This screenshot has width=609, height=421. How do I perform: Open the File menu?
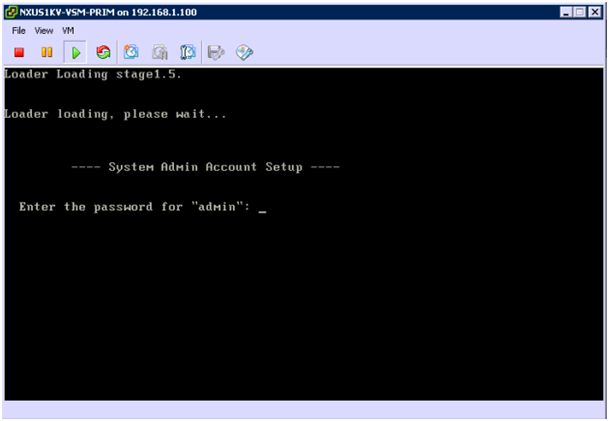coord(19,31)
